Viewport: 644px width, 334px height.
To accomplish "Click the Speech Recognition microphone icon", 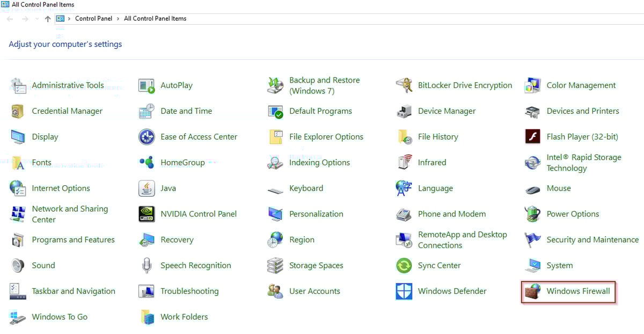I will pos(147,266).
